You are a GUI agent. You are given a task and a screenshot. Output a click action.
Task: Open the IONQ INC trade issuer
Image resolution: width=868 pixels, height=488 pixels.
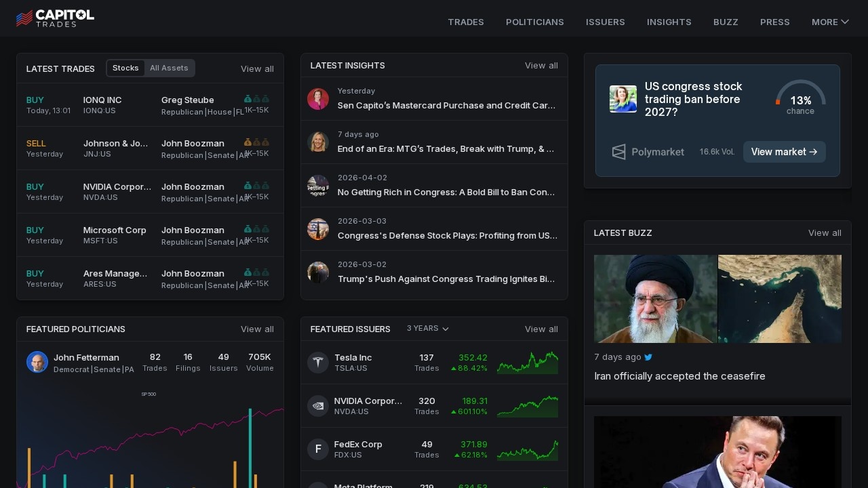[102, 100]
